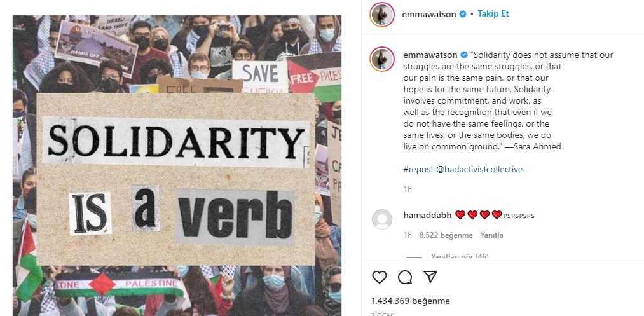Click the Solidarity is a verb image

(x=177, y=165)
